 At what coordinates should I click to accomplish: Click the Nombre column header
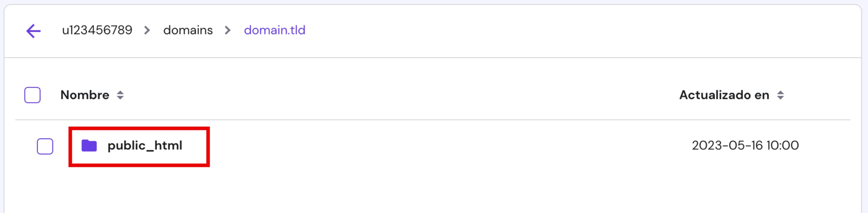pyautogui.click(x=85, y=95)
